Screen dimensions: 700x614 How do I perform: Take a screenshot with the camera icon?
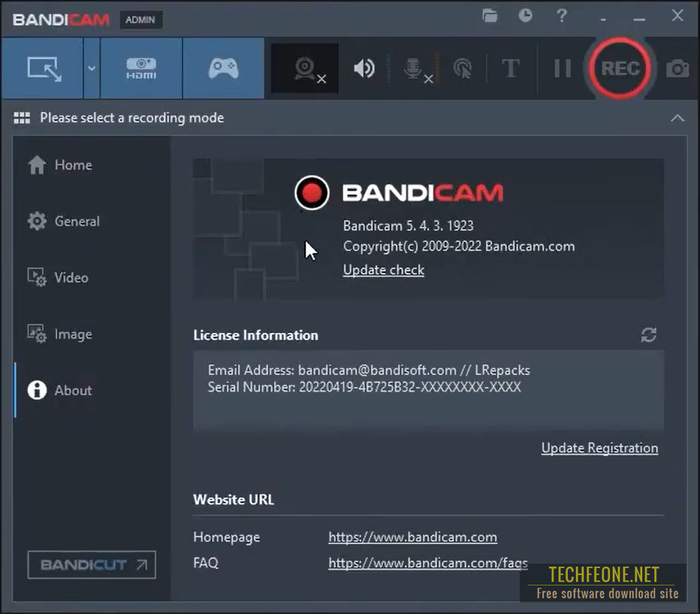tap(677, 68)
